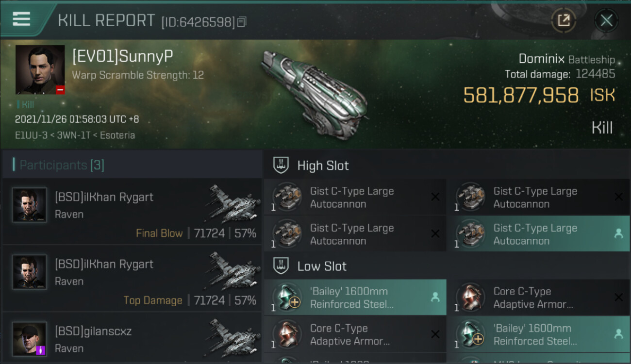631x364 pixels.
Task: Click the Core C-Type Adaptive Armor icon, right column
Action: (x=470, y=298)
